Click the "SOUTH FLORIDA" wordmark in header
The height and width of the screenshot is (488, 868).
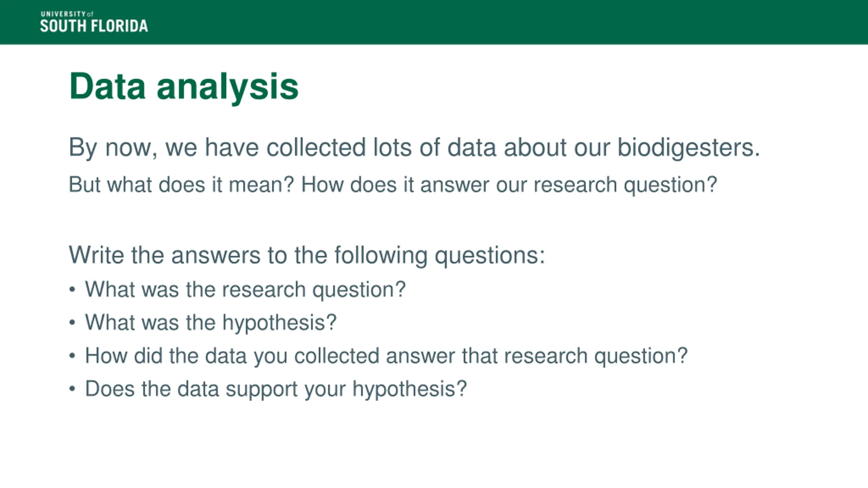94,26
